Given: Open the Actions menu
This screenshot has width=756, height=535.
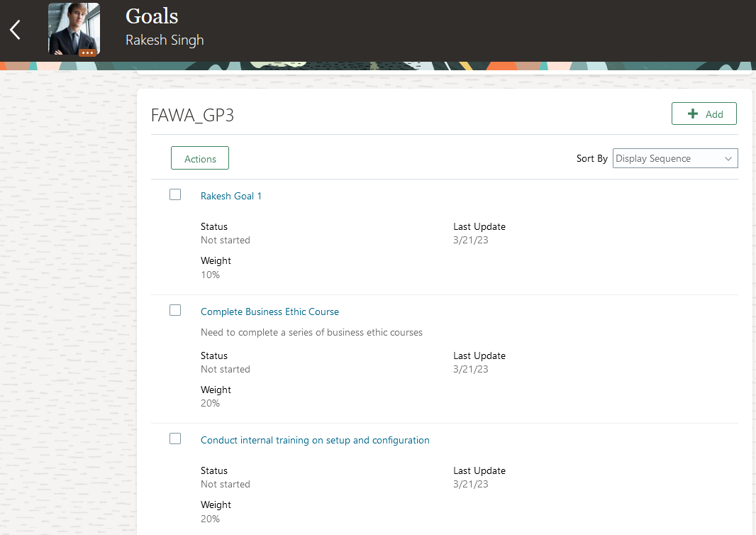Looking at the screenshot, I should pyautogui.click(x=199, y=158).
